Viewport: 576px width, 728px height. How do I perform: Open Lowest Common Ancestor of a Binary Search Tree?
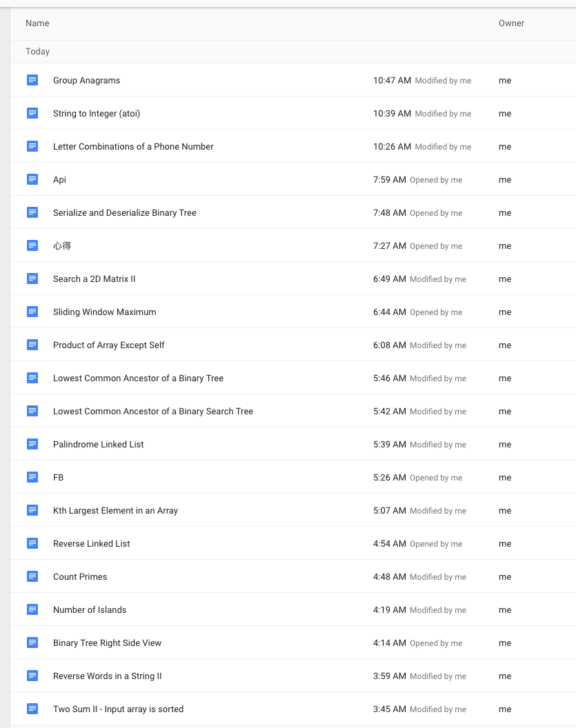[x=153, y=411]
